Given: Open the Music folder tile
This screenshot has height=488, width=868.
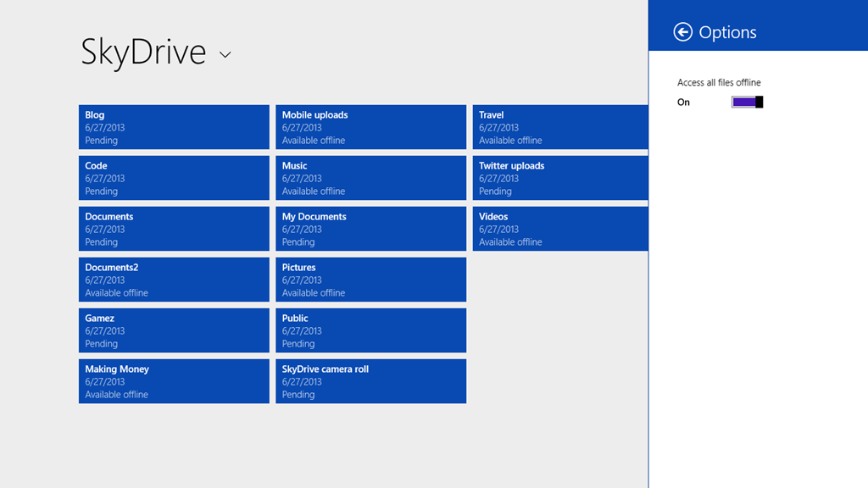Looking at the screenshot, I should [371, 178].
